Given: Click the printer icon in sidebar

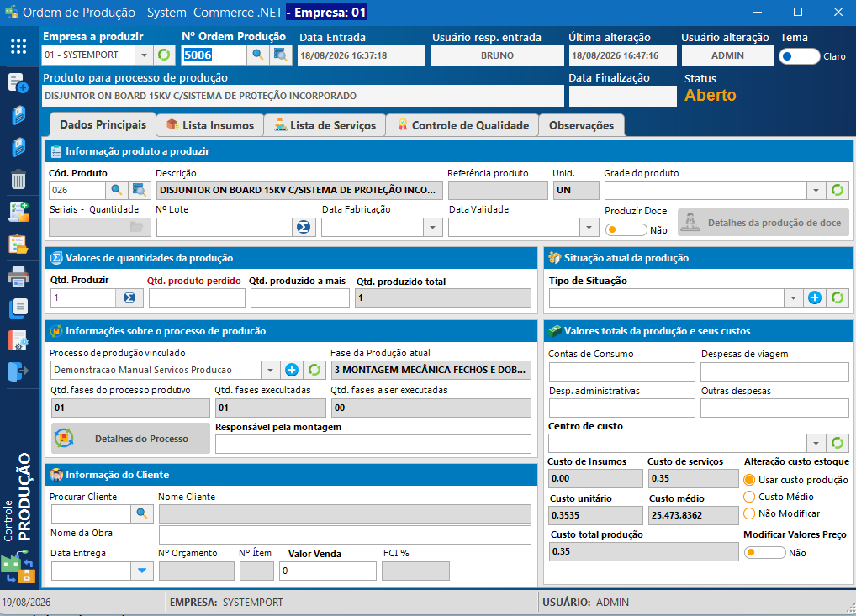Looking at the screenshot, I should tap(18, 276).
